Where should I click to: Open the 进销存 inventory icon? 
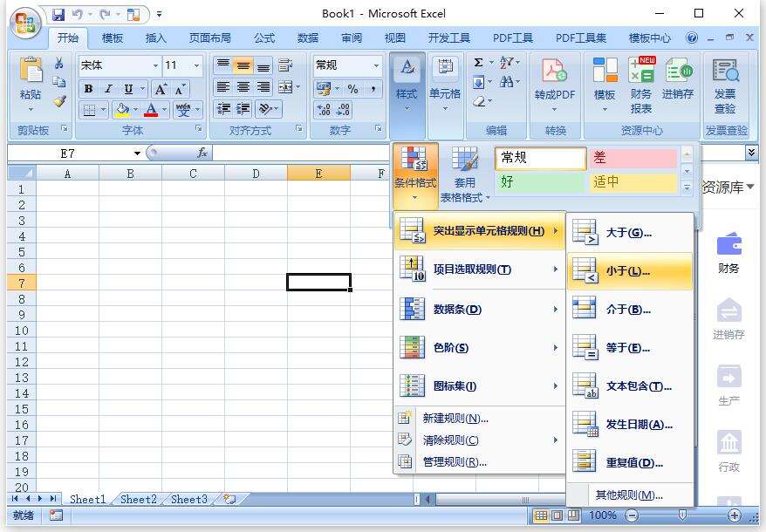click(678, 78)
